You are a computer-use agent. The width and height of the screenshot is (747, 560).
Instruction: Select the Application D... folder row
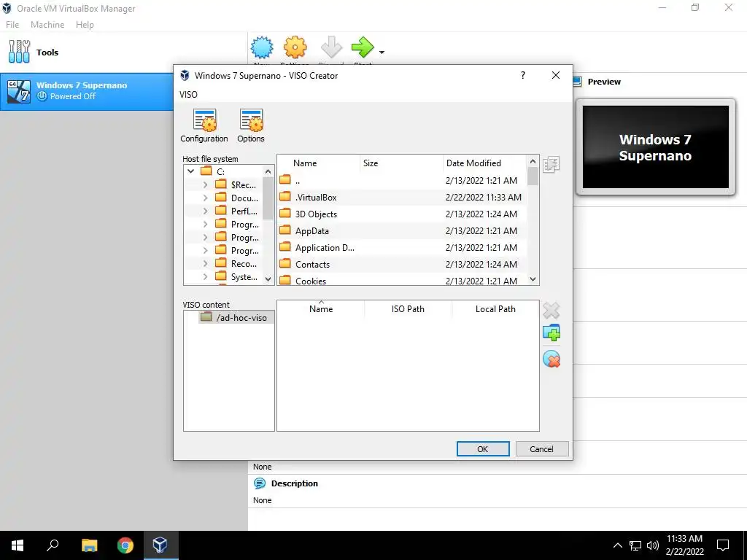point(402,248)
